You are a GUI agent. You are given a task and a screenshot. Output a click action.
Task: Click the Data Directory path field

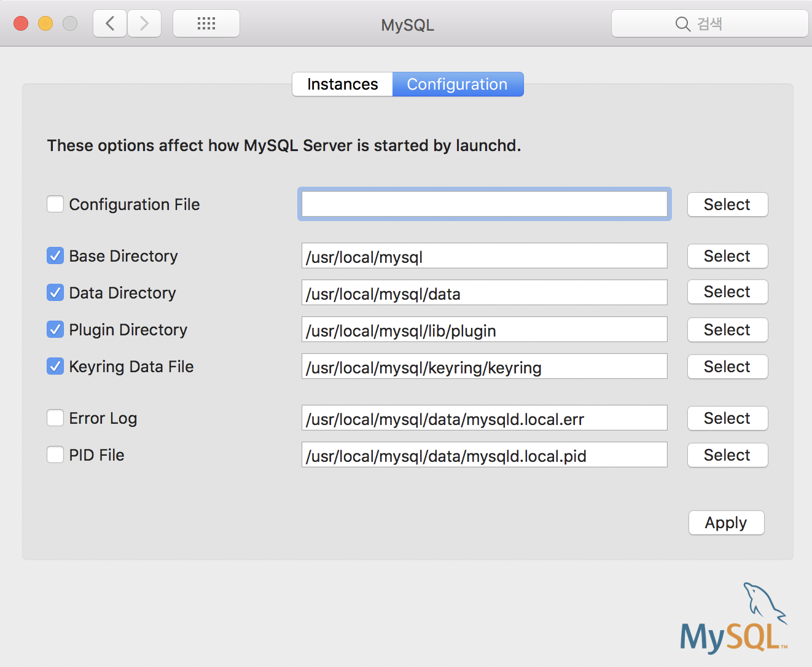point(485,292)
